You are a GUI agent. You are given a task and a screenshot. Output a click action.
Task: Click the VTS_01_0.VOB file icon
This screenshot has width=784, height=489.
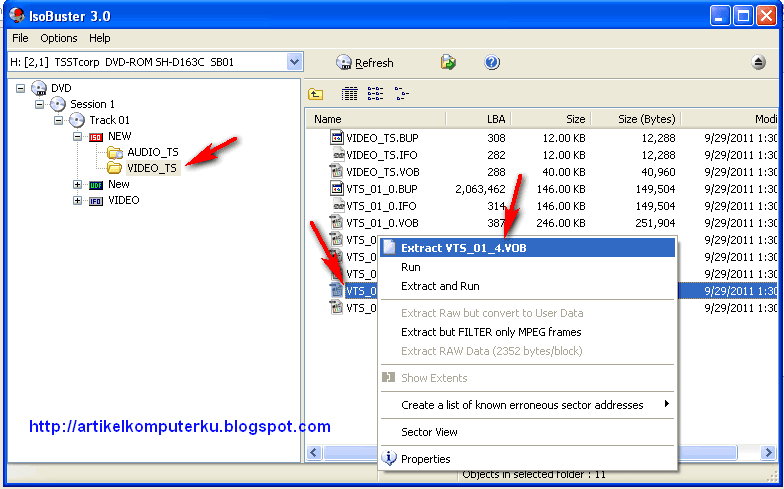336,222
